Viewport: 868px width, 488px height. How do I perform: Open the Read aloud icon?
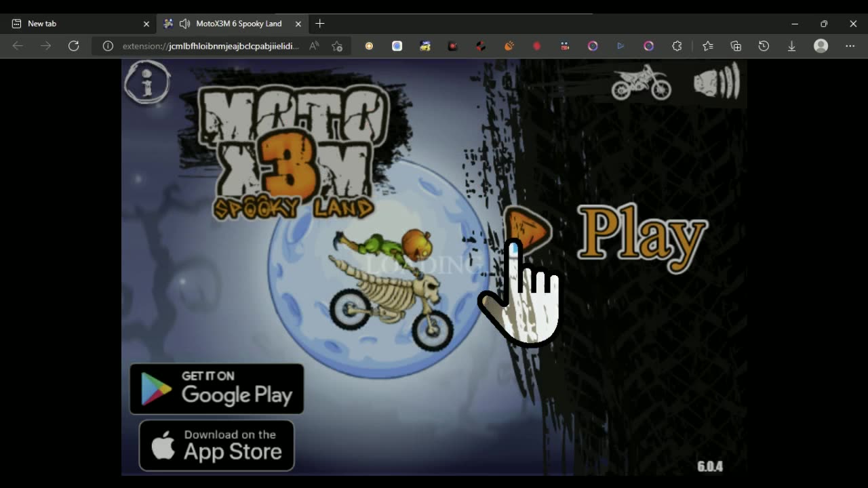pos(314,46)
